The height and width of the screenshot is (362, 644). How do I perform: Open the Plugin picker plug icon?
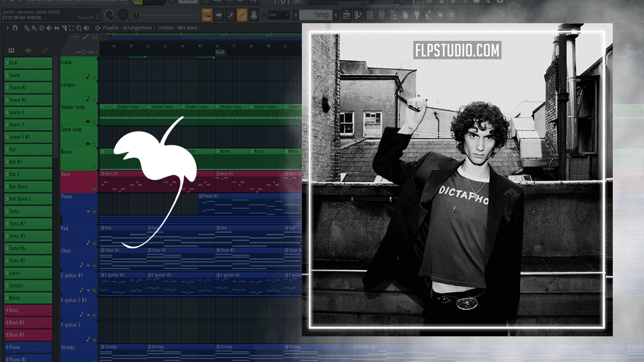(417, 15)
